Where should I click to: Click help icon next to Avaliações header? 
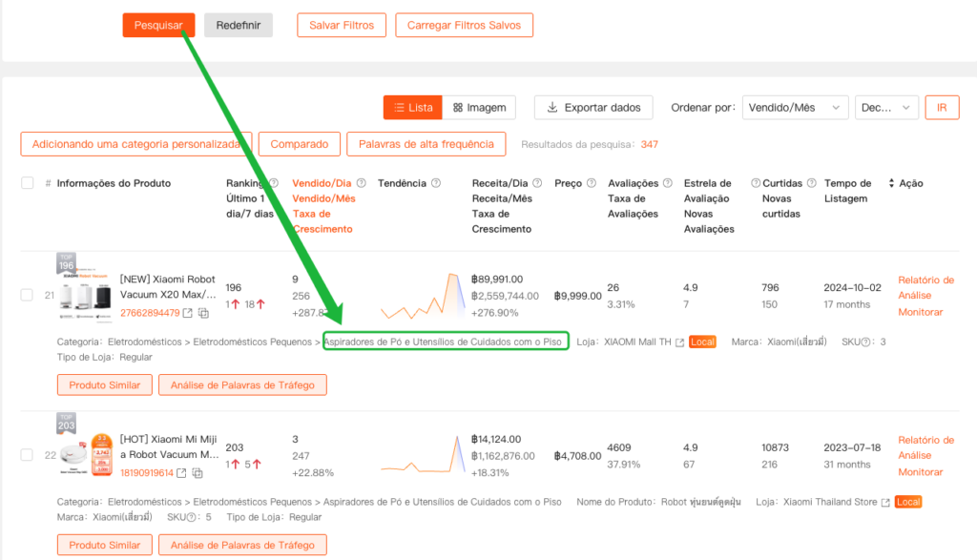pos(668,183)
